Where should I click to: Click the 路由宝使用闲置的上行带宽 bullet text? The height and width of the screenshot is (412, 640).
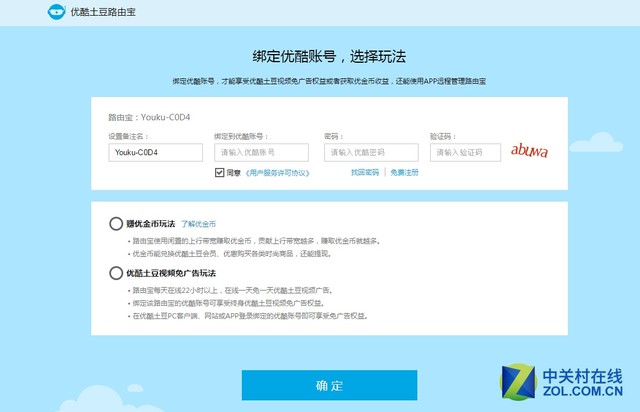tap(256, 241)
